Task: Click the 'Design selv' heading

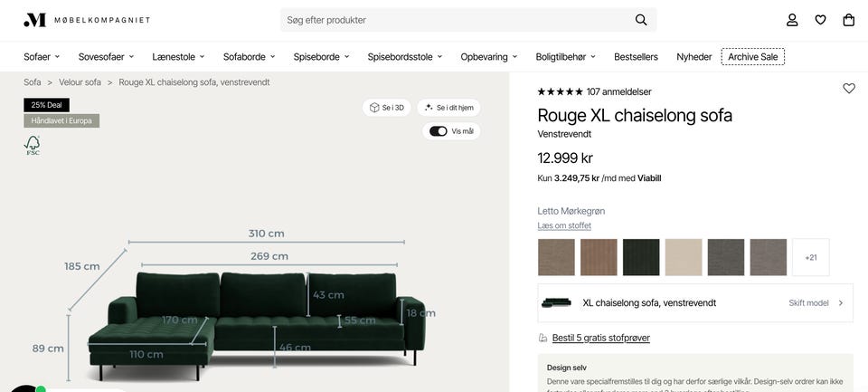Action: pyautogui.click(x=567, y=368)
